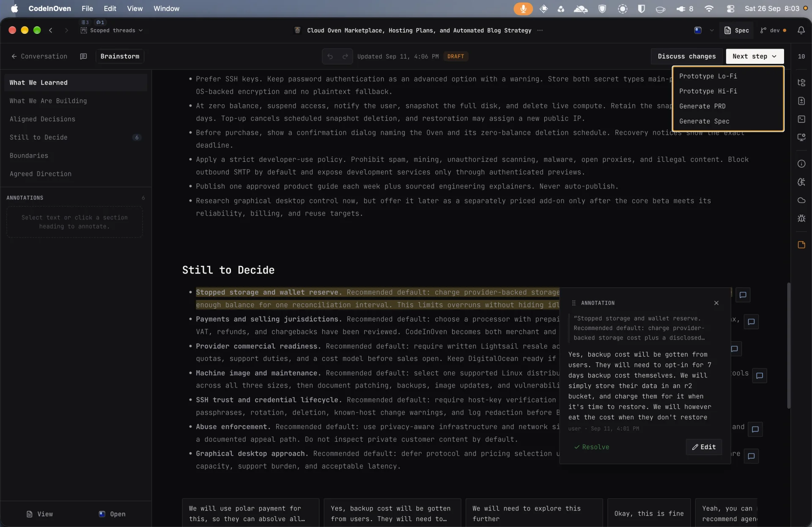
Task: Open the monitor settings panel icon
Action: pos(801,137)
